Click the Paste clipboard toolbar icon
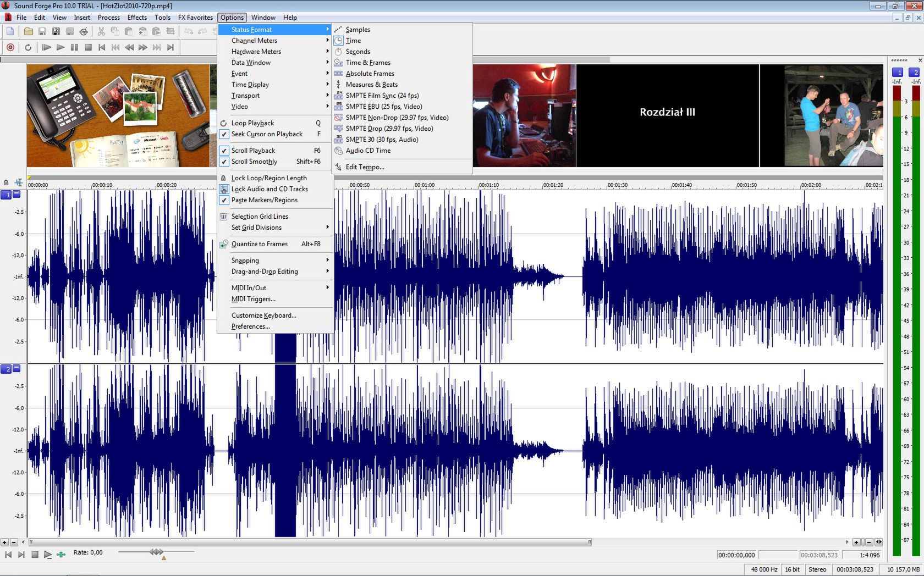The width and height of the screenshot is (924, 576). point(129,32)
